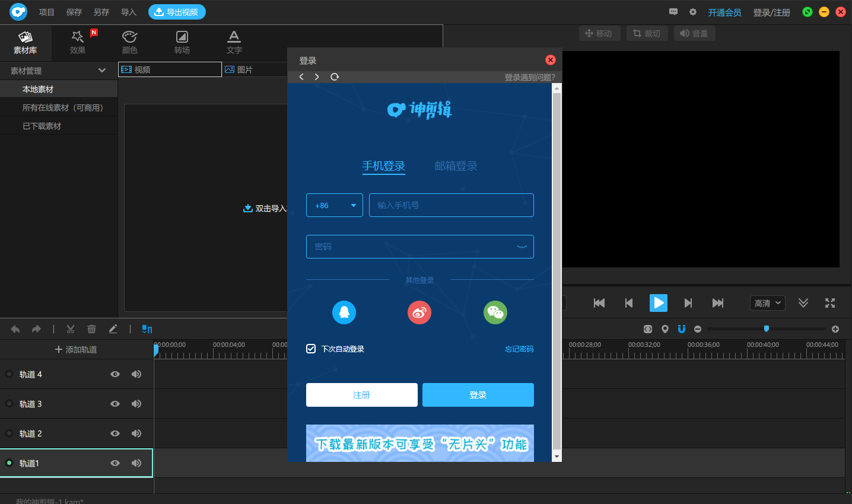Click the QQ login icon

pyautogui.click(x=344, y=312)
